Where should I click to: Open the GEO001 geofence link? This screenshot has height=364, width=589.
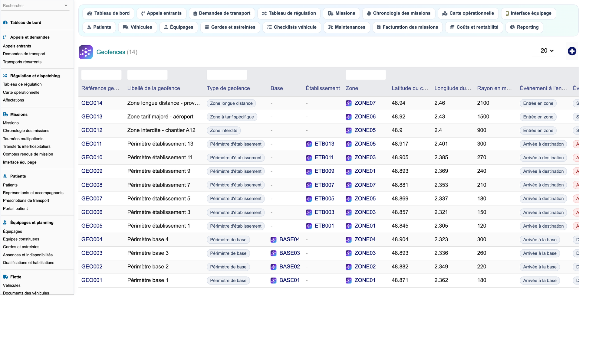92,280
